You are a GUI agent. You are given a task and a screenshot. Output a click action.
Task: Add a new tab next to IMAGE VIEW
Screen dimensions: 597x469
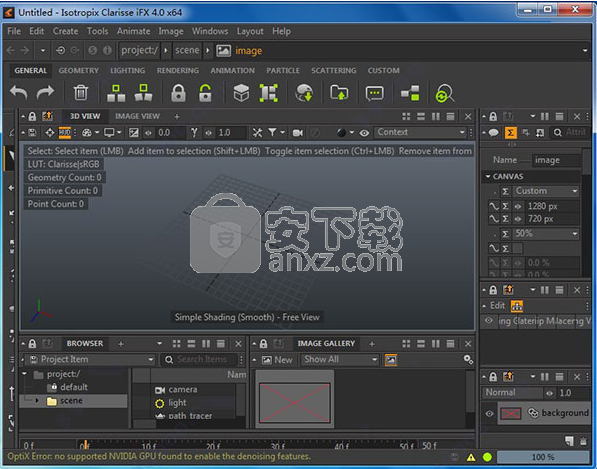click(177, 116)
